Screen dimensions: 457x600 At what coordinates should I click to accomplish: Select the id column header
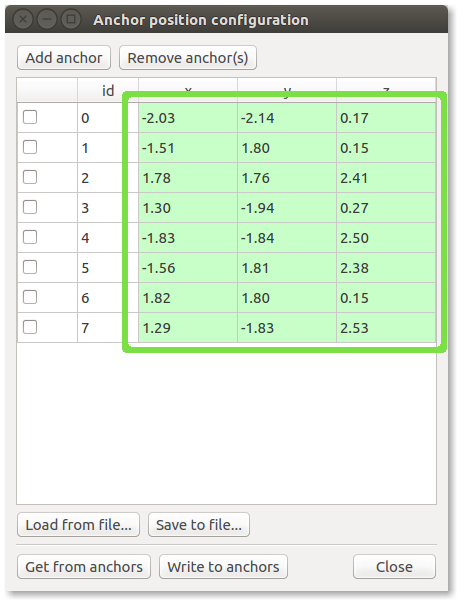pos(108,90)
